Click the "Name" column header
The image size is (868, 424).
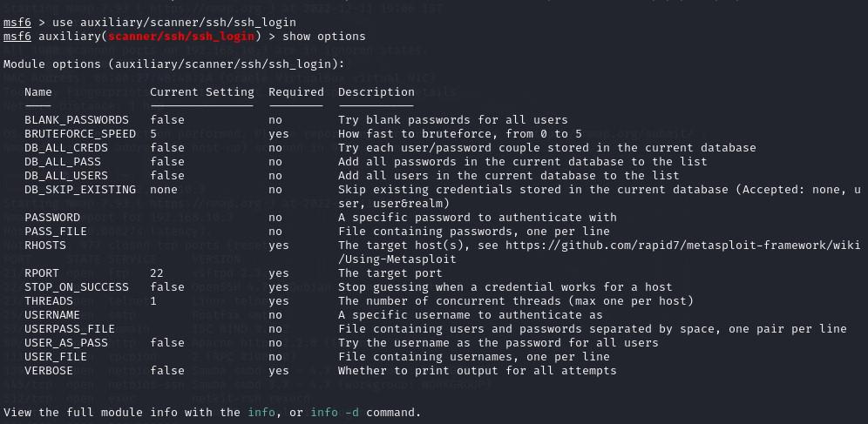(38, 92)
